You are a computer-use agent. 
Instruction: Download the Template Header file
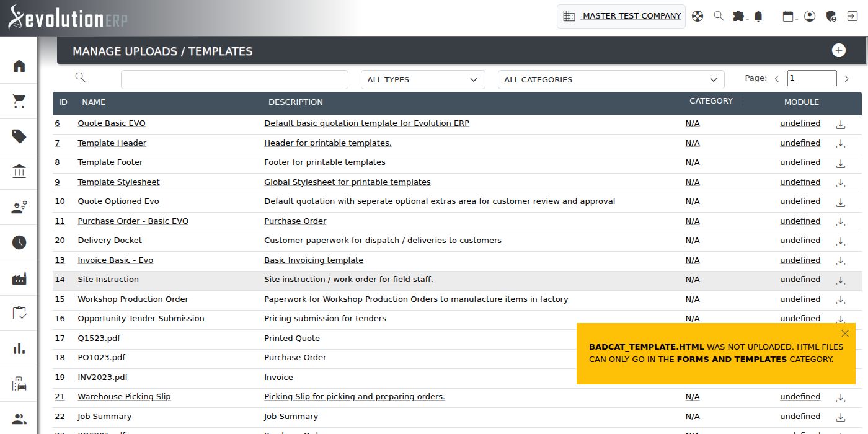coord(841,144)
